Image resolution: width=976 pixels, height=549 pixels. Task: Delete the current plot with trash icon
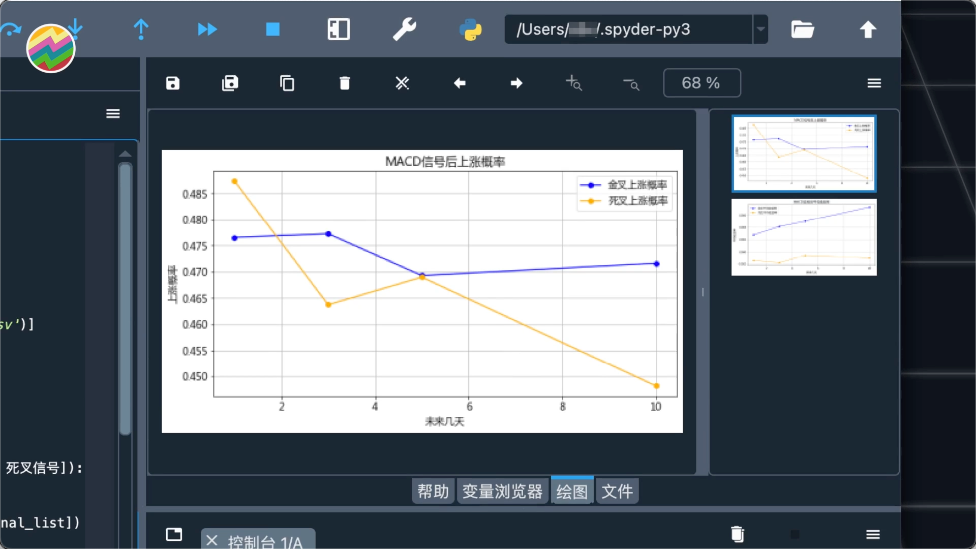[x=345, y=83]
